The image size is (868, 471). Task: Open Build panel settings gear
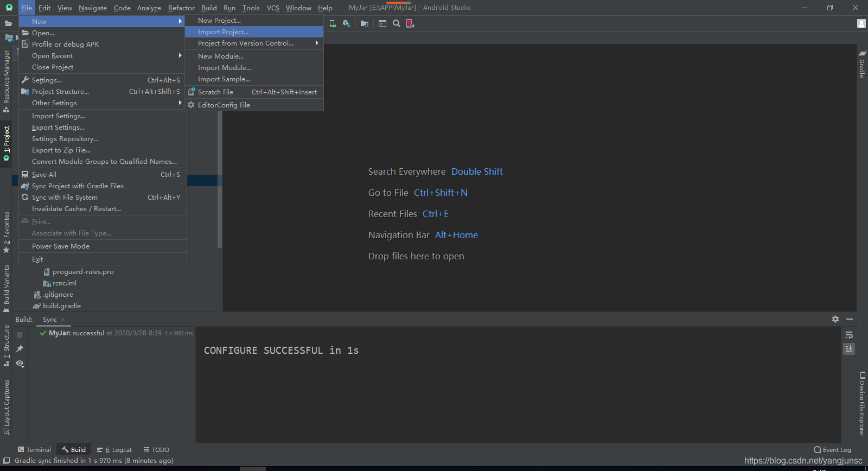(x=835, y=319)
